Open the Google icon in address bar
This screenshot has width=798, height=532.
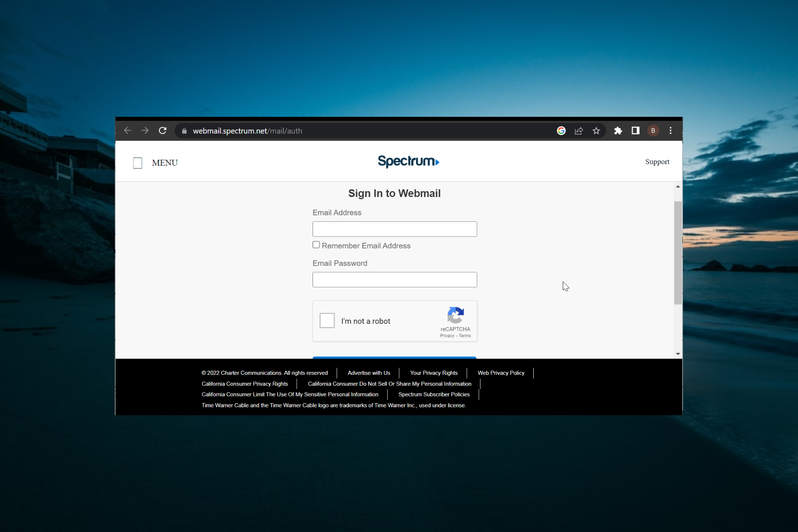561,131
